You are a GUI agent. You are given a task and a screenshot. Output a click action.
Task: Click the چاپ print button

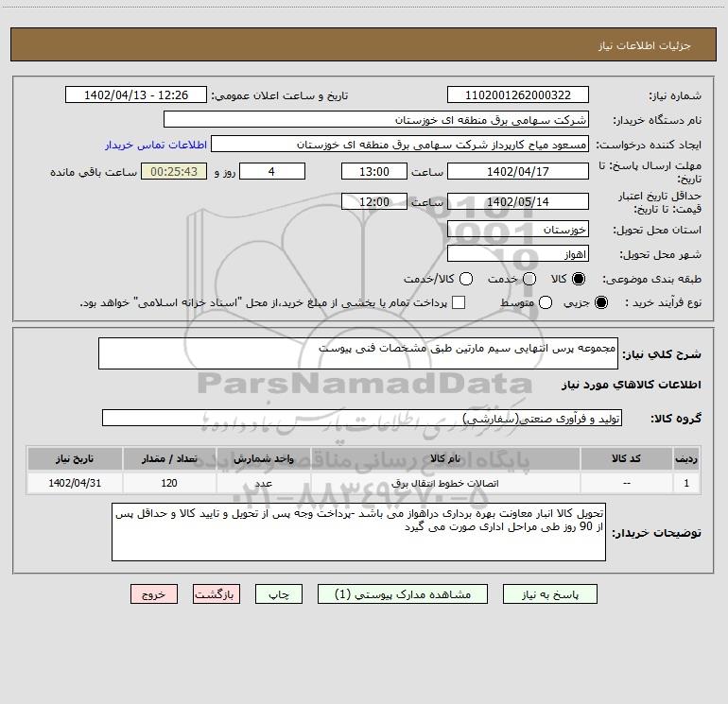(x=279, y=594)
